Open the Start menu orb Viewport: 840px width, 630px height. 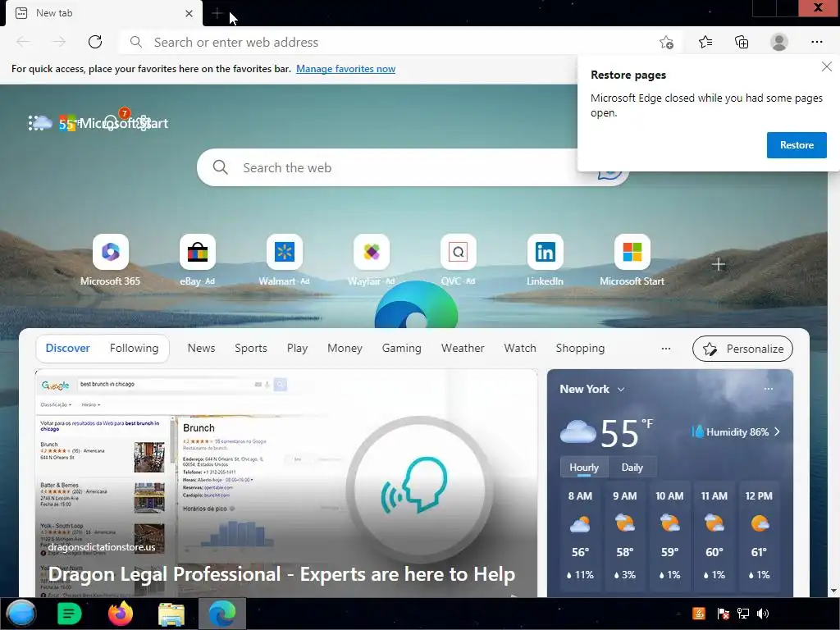coord(21,614)
